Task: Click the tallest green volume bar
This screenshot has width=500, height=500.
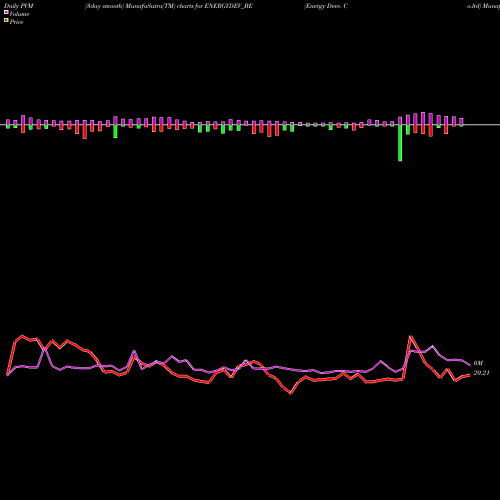Action: (x=400, y=143)
